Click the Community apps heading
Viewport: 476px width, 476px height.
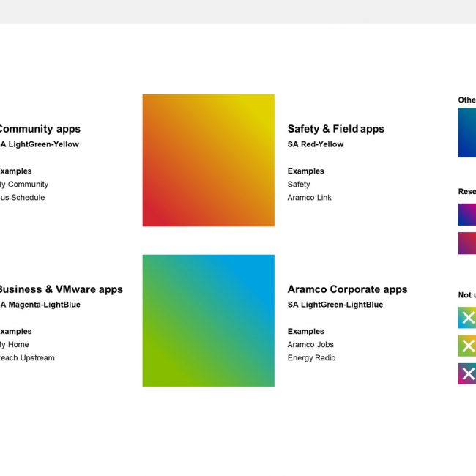(40, 129)
